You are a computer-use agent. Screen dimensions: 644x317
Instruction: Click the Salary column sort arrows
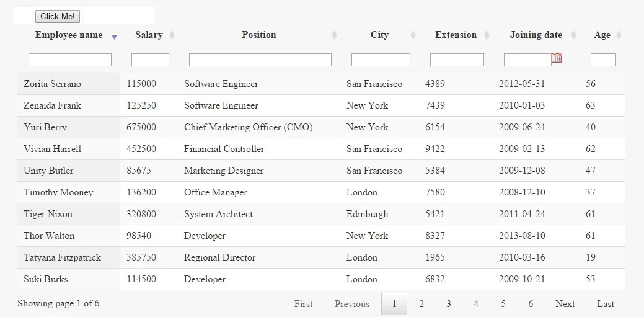172,35
